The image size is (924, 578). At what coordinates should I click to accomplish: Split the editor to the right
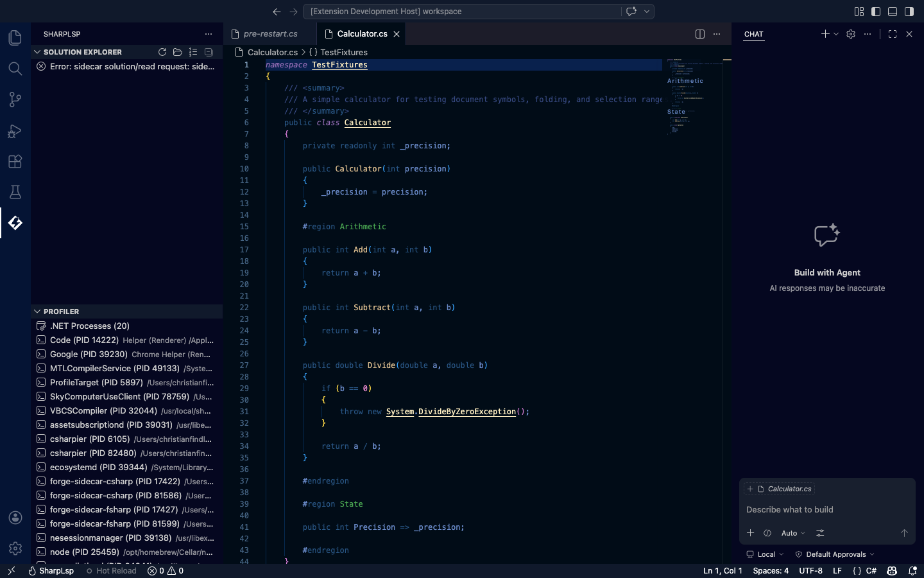(700, 34)
